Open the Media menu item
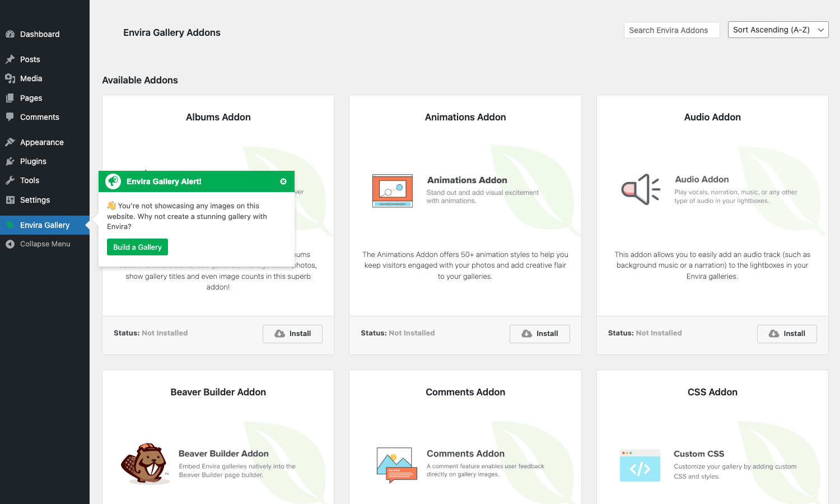 (45, 78)
